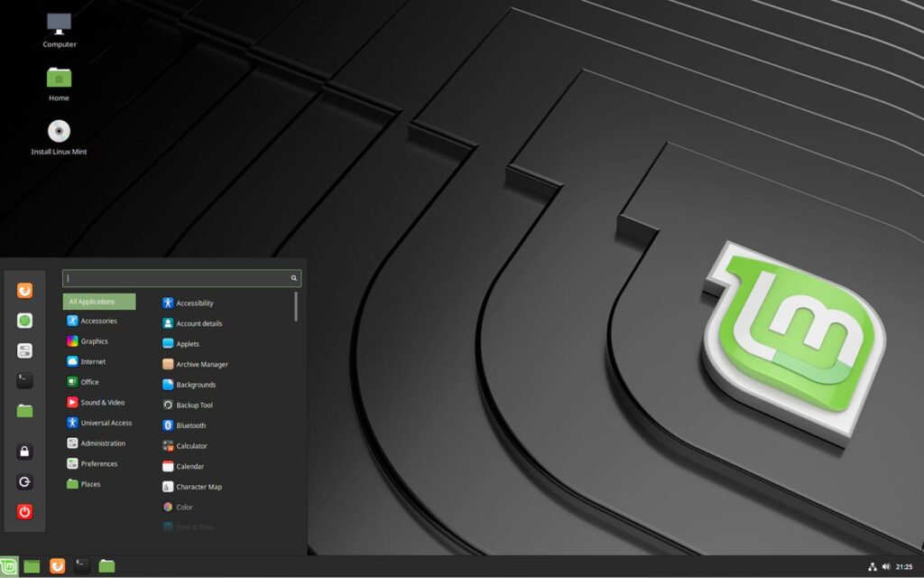Launch Software Manager from the menu favorites
Screen dimensions: 924x578
(24, 321)
